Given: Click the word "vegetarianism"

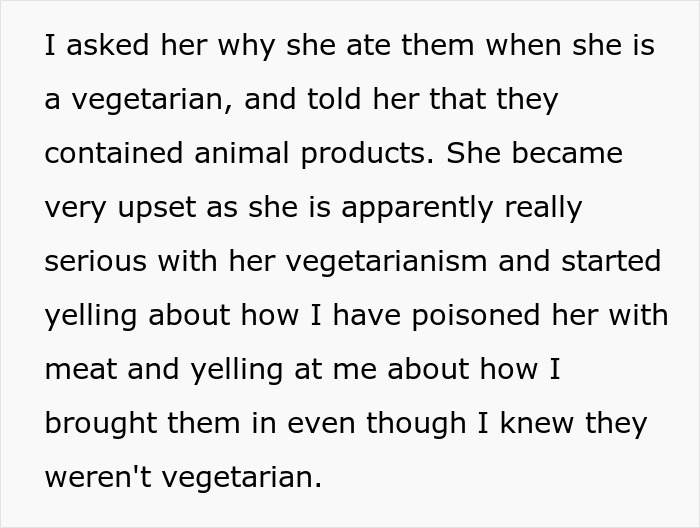Looking at the screenshot, I should pos(386,261).
